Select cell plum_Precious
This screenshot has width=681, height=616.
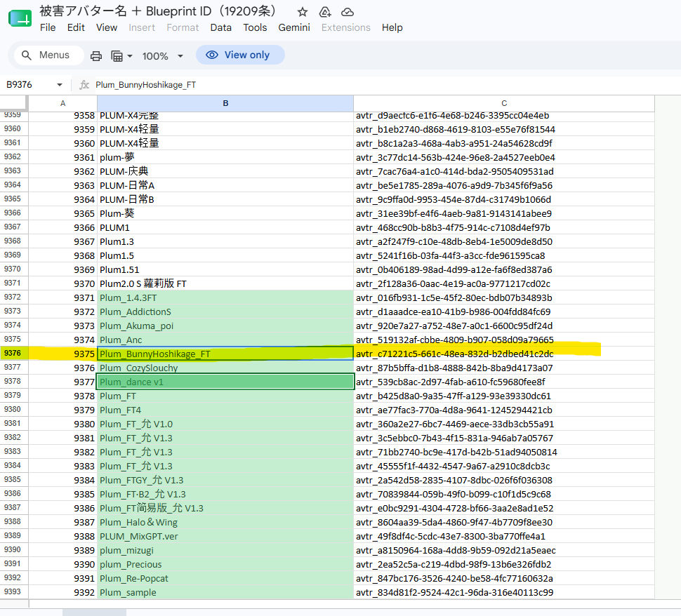(225, 564)
